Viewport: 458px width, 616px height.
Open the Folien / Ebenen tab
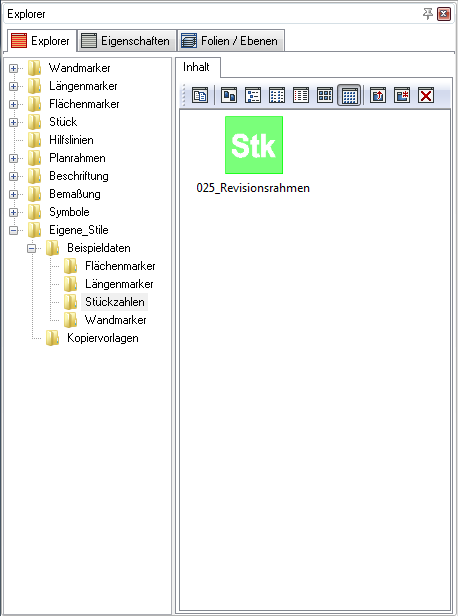pos(230,41)
